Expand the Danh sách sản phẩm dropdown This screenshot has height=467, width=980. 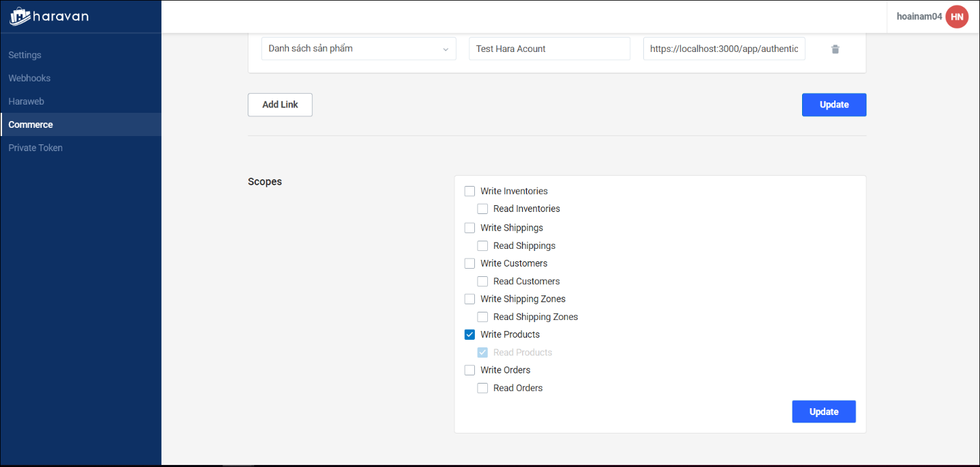click(x=359, y=49)
